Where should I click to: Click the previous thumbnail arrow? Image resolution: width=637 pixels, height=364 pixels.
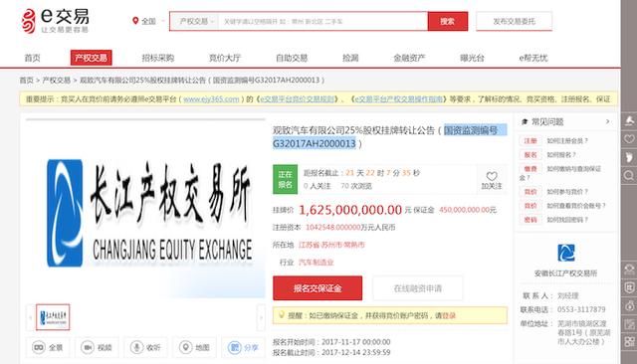pyautogui.click(x=30, y=317)
